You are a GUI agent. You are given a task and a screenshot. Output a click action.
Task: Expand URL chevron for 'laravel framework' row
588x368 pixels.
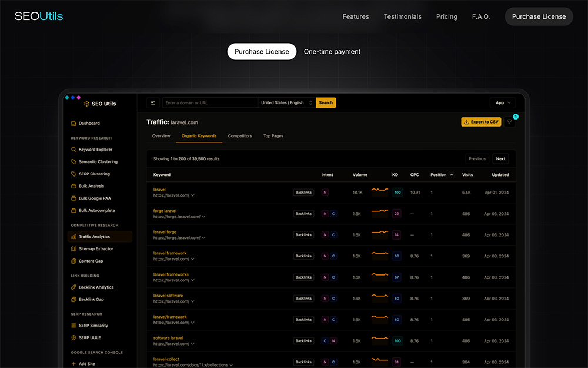193,259
